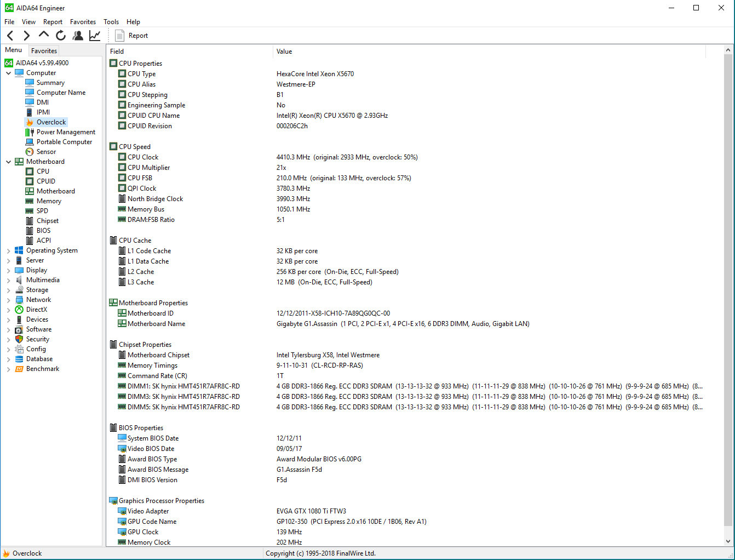
Task: Refresh the current page with the toolbar icon
Action: tap(61, 36)
